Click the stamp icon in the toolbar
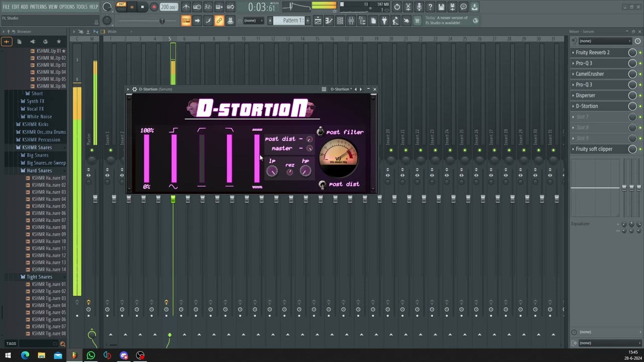 [x=230, y=21]
